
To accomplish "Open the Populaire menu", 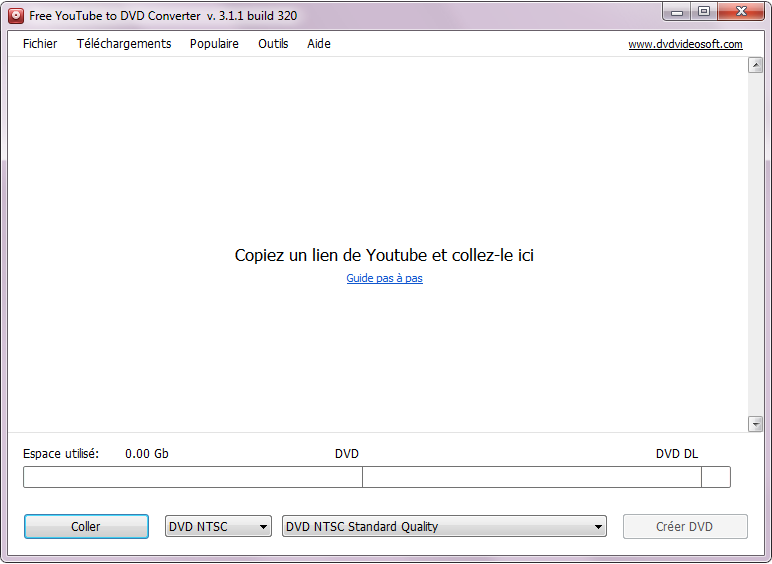I will pos(214,44).
